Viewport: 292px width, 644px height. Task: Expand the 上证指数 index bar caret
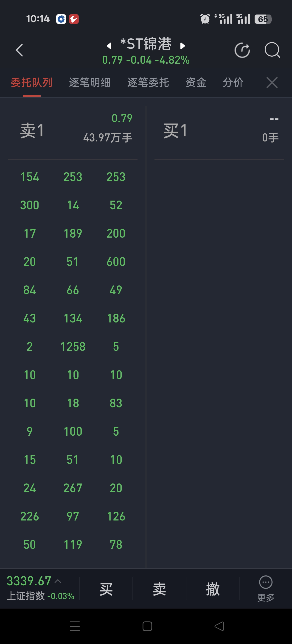click(58, 581)
